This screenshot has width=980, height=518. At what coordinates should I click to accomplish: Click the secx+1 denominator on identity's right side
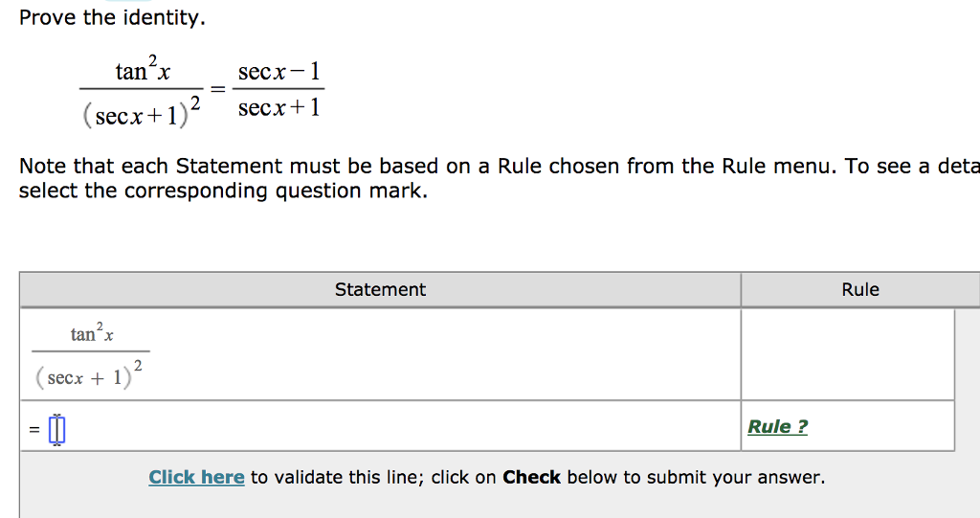(x=278, y=107)
